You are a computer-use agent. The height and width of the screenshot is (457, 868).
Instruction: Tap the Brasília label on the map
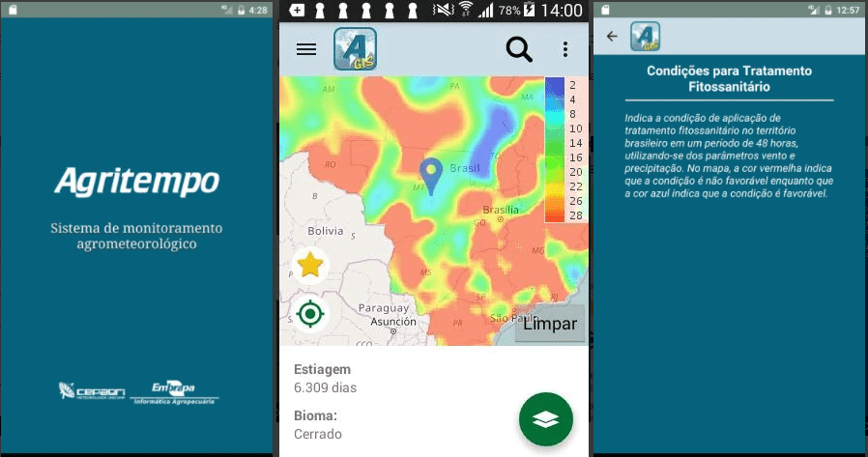[502, 210]
